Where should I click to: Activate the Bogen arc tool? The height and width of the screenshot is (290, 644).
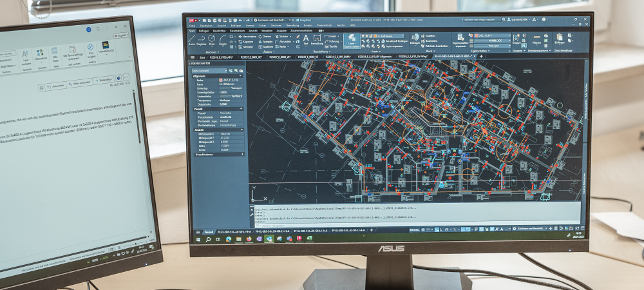coord(223,40)
